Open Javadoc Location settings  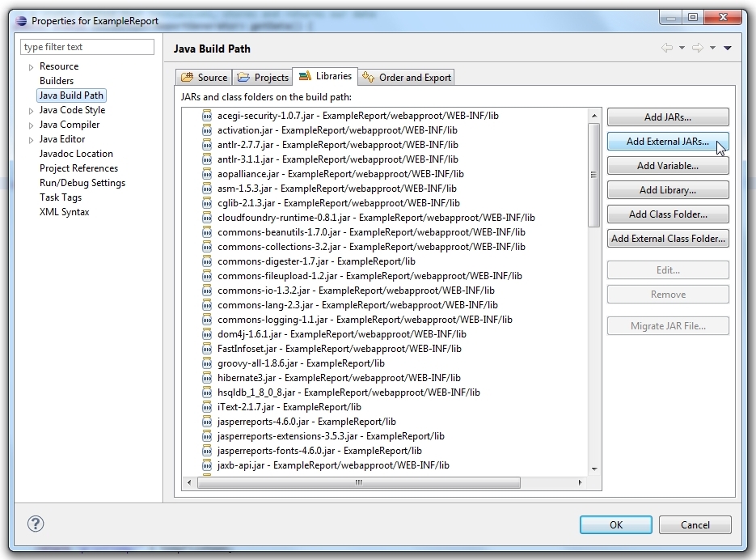pyautogui.click(x=76, y=154)
